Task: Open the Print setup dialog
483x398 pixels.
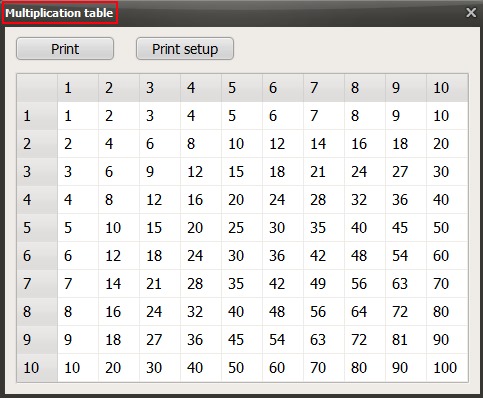Action: tap(185, 49)
